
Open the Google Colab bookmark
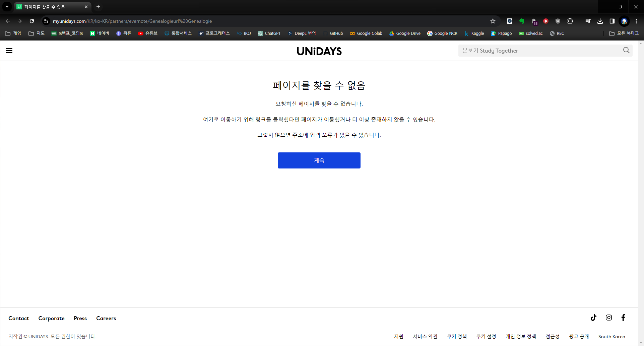point(366,33)
